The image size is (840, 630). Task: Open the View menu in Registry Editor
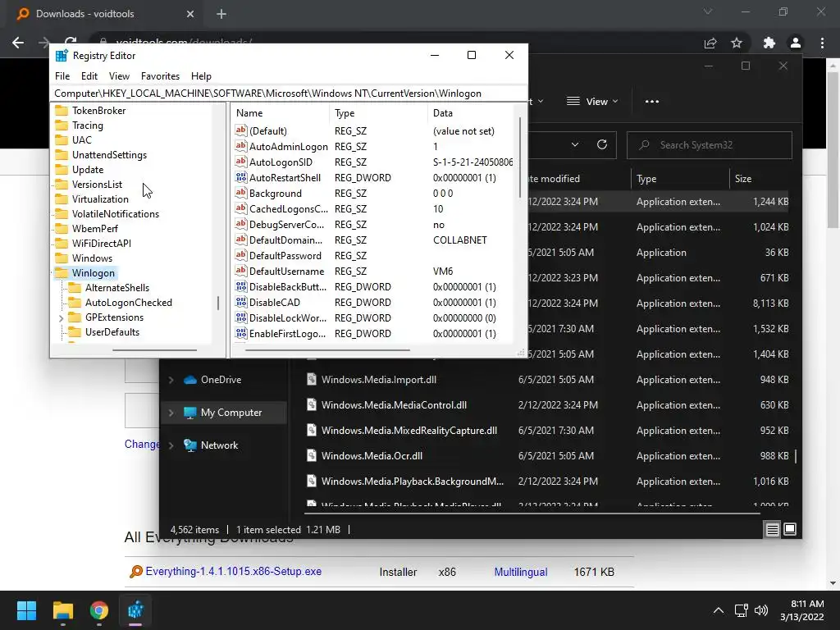119,76
